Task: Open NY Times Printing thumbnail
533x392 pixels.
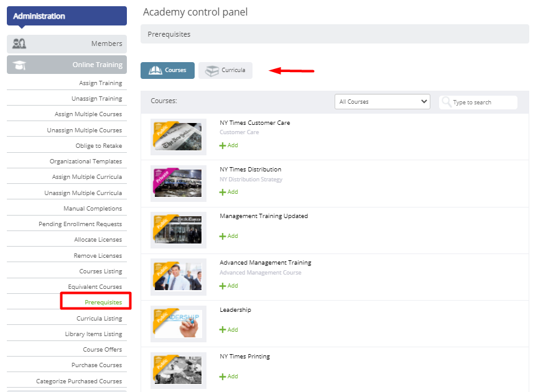Action: 178,370
